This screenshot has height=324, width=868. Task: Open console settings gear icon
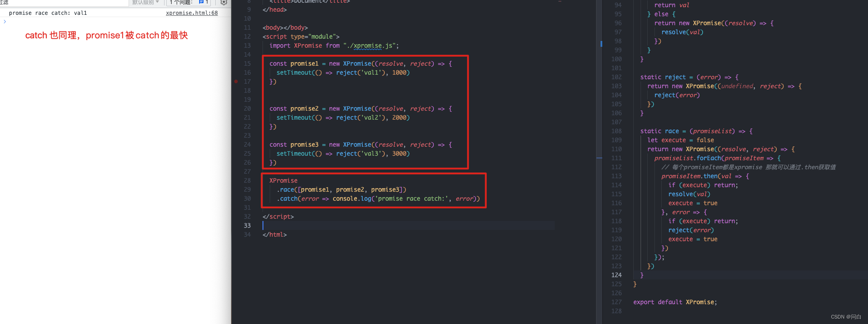[x=223, y=2]
